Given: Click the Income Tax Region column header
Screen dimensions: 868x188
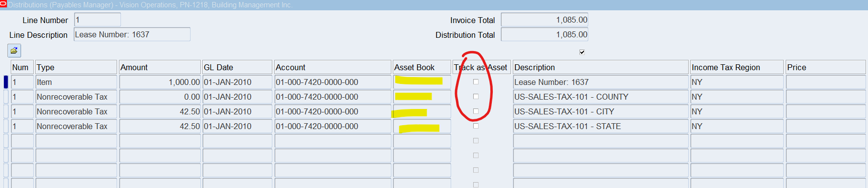Looking at the screenshot, I should [x=737, y=67].
